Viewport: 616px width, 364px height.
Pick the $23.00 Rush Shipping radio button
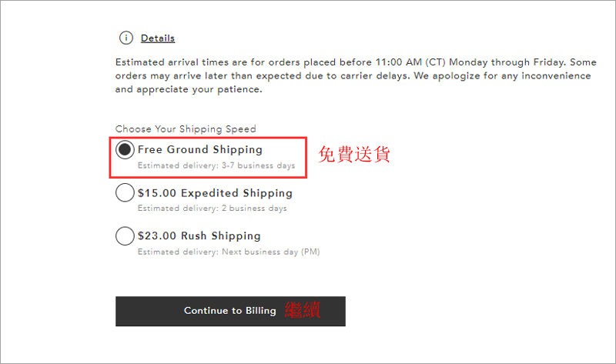point(125,236)
